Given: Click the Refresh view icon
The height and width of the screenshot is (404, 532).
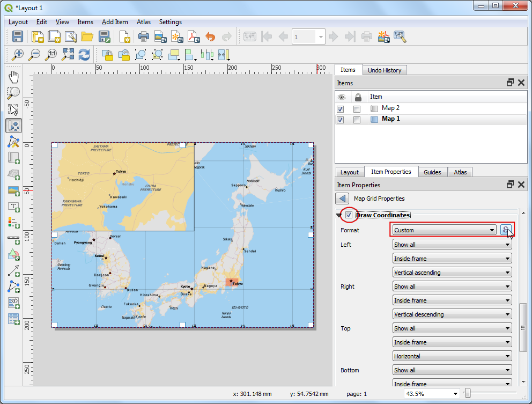Looking at the screenshot, I should click(x=84, y=54).
